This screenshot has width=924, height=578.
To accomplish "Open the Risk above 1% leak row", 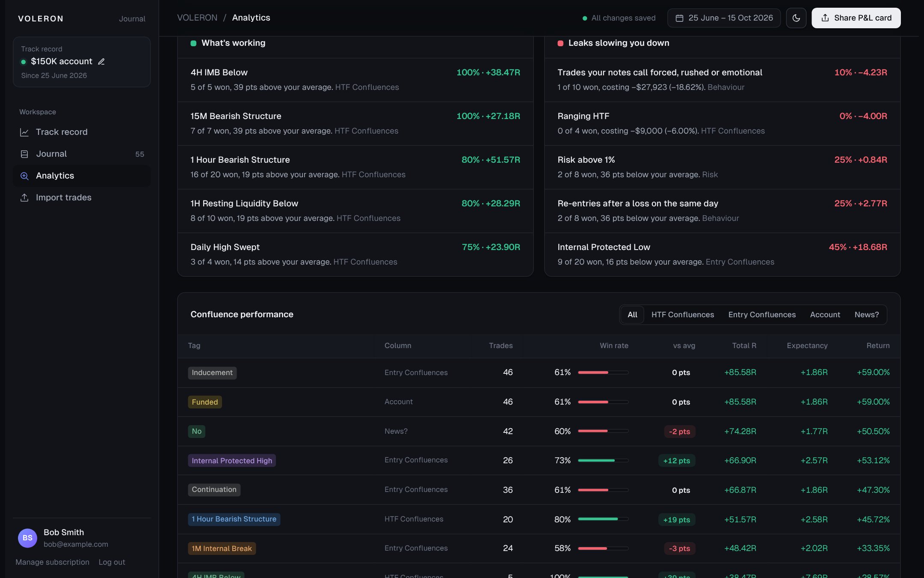I will coord(722,167).
